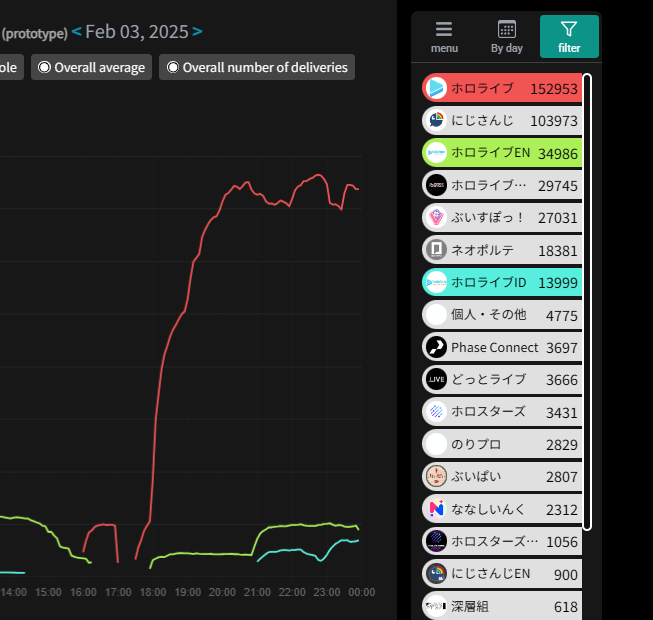Click the 18:00 time axis label

[153, 592]
